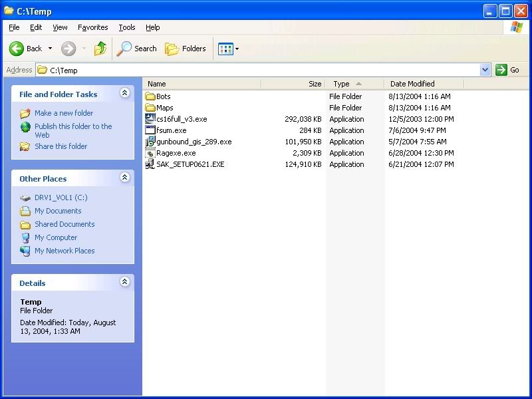Viewport: 532px width, 399px height.
Task: Sort files by Date Modified column header
Action: (x=412, y=84)
